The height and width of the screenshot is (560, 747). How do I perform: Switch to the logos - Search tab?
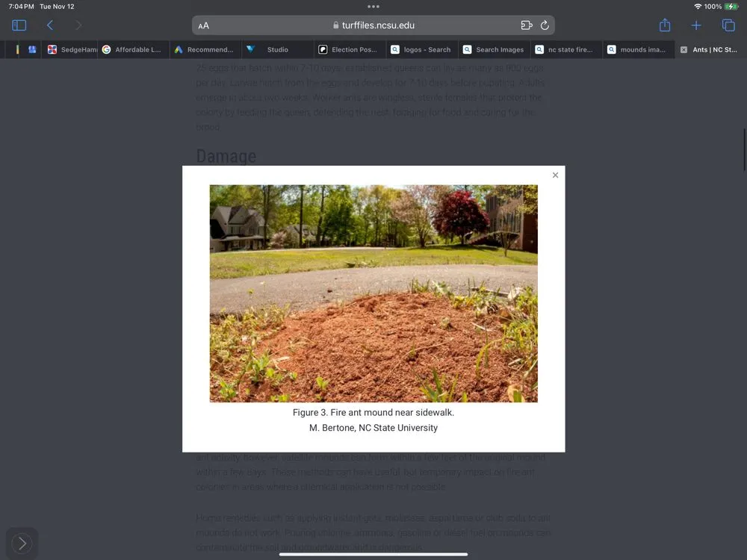click(x=422, y=49)
